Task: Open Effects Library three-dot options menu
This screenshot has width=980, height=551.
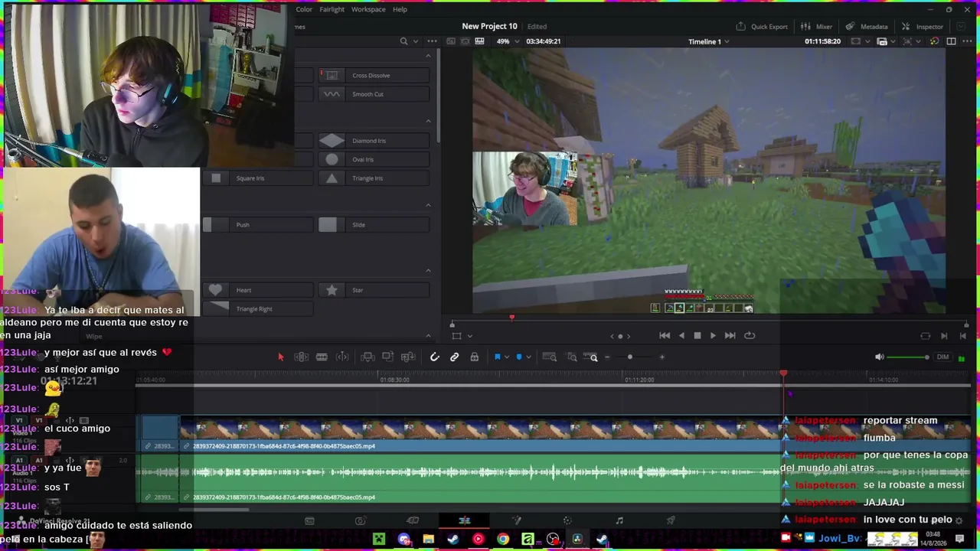Action: (432, 41)
